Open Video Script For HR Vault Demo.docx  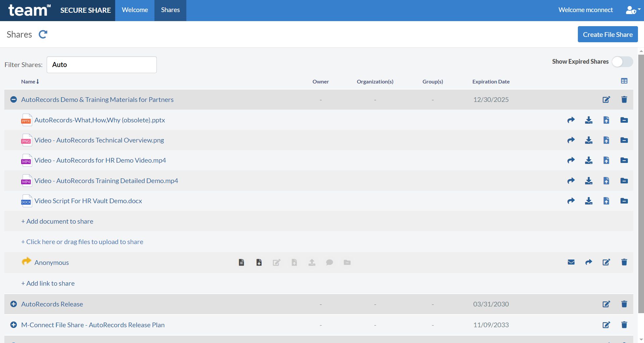(x=88, y=201)
